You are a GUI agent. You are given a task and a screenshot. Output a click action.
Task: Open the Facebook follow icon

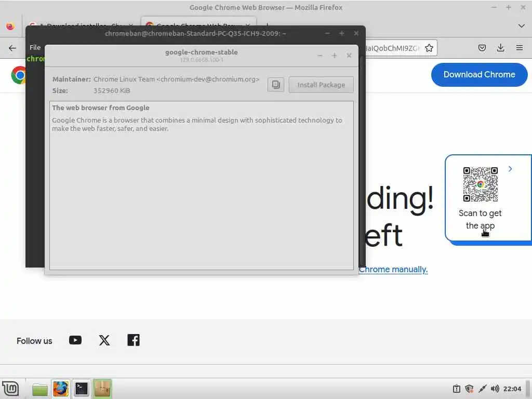(134, 340)
